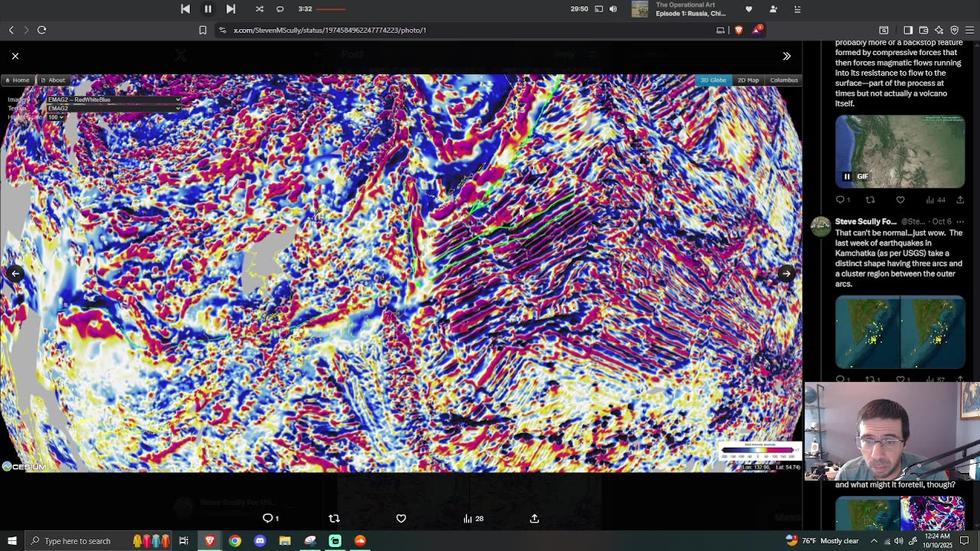Select the Columbus view tab

pos(783,80)
